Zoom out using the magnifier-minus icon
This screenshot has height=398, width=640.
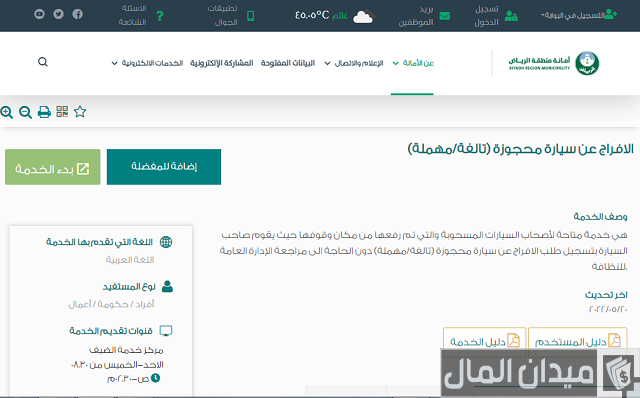(25, 112)
